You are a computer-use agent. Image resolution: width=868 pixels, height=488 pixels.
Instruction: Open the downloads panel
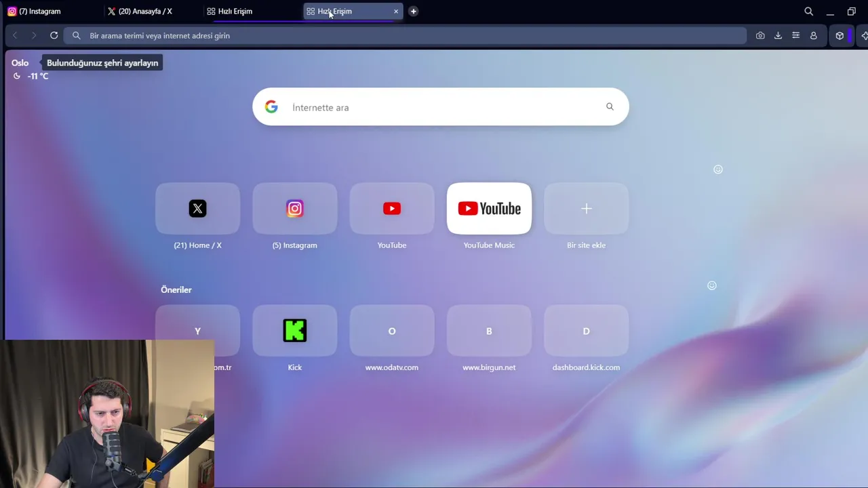778,35
